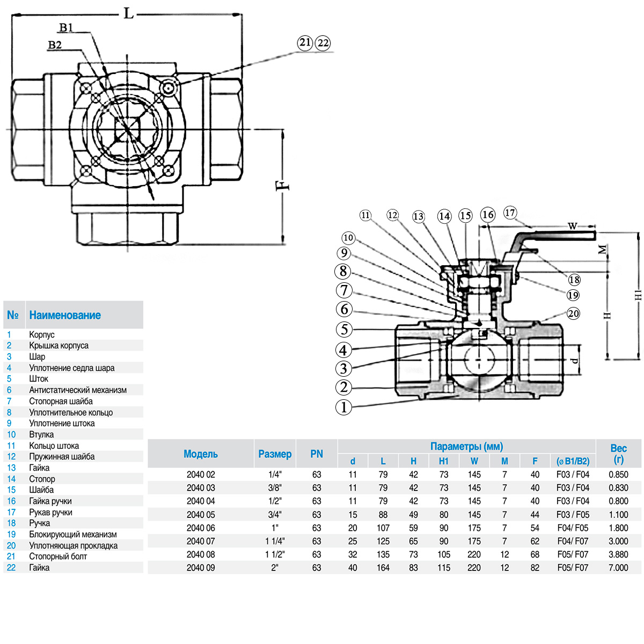The height and width of the screenshot is (644, 644).
Task: Click the "Наименование" column header
Action: coord(65,315)
